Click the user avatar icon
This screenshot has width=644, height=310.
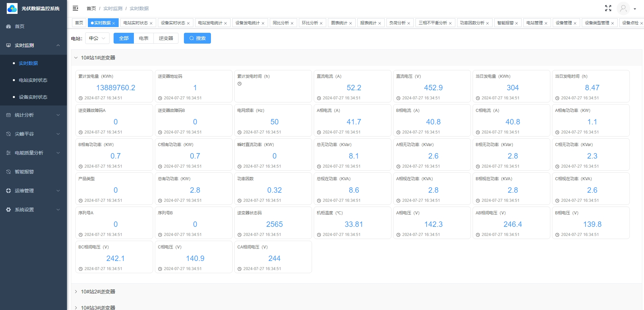(x=623, y=8)
